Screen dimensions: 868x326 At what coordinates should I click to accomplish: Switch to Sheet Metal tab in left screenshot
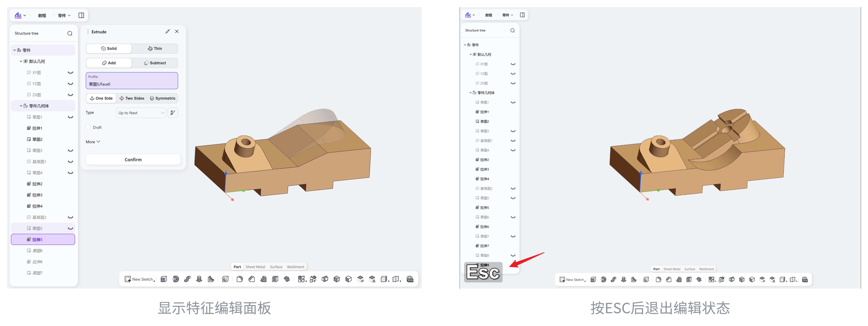[x=255, y=267]
